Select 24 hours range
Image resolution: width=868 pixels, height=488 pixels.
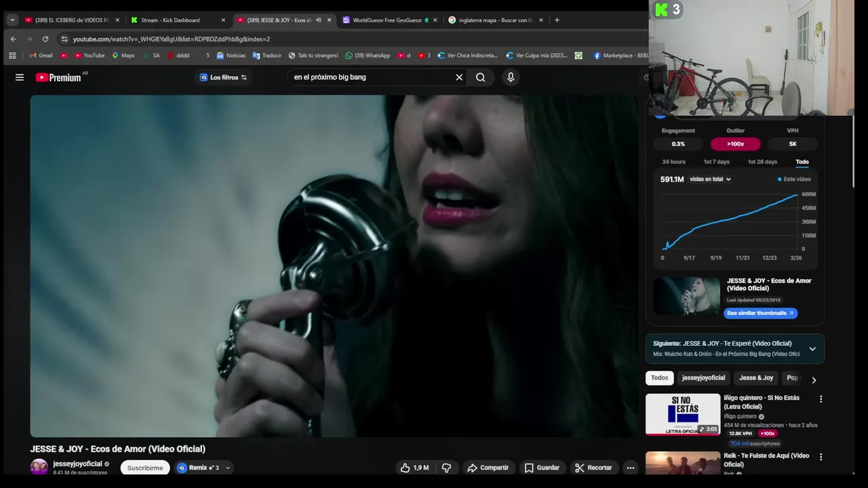pyautogui.click(x=673, y=162)
